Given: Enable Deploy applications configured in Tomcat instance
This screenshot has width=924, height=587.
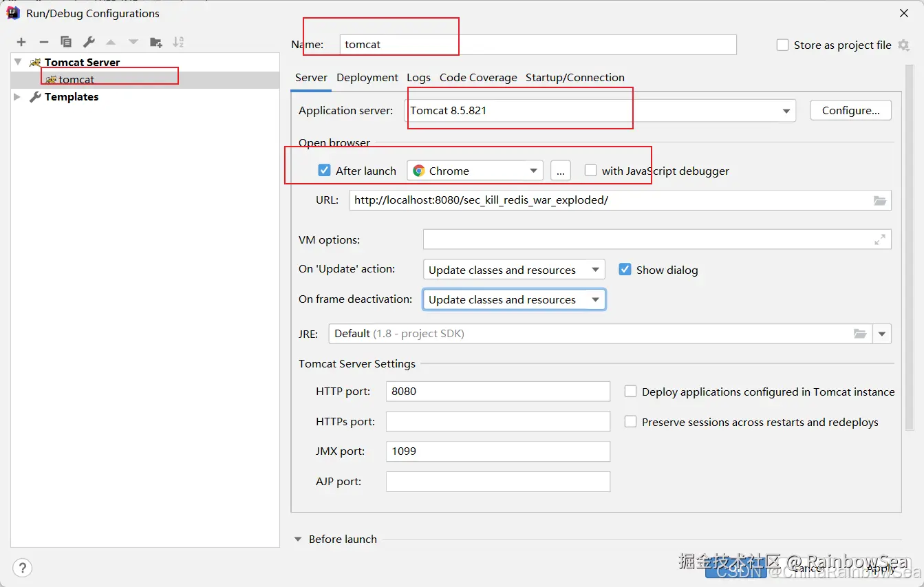Looking at the screenshot, I should (630, 391).
